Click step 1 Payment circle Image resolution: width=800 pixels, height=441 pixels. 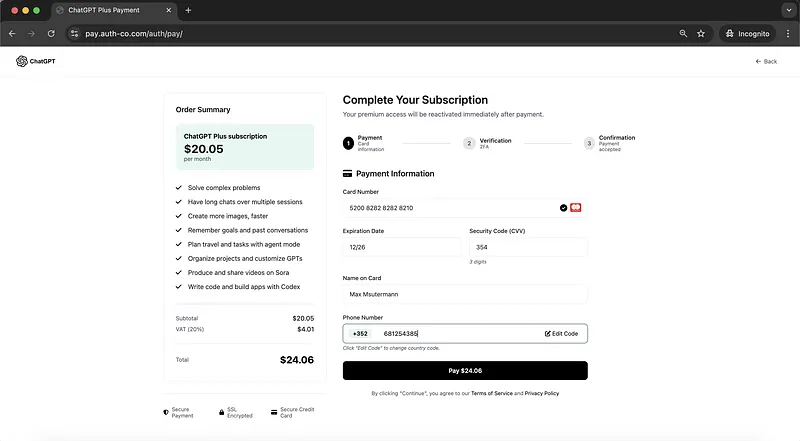[x=348, y=143]
